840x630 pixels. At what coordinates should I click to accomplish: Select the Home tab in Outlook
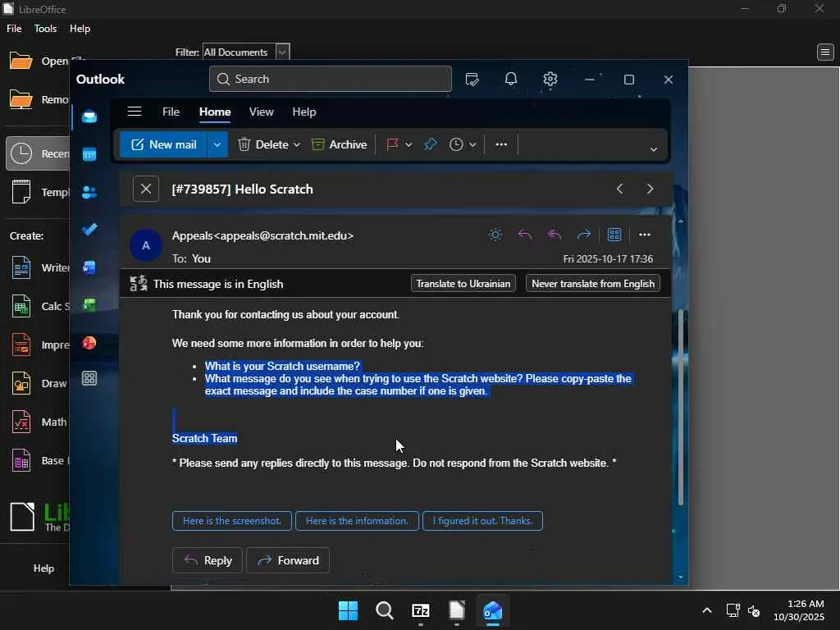point(215,112)
